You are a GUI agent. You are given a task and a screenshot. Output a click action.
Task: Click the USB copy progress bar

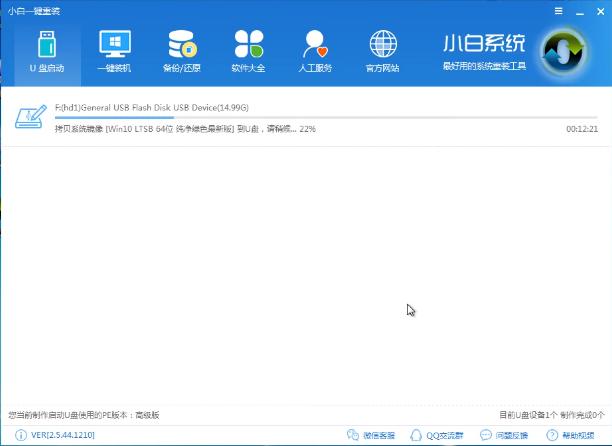pyautogui.click(x=326, y=117)
